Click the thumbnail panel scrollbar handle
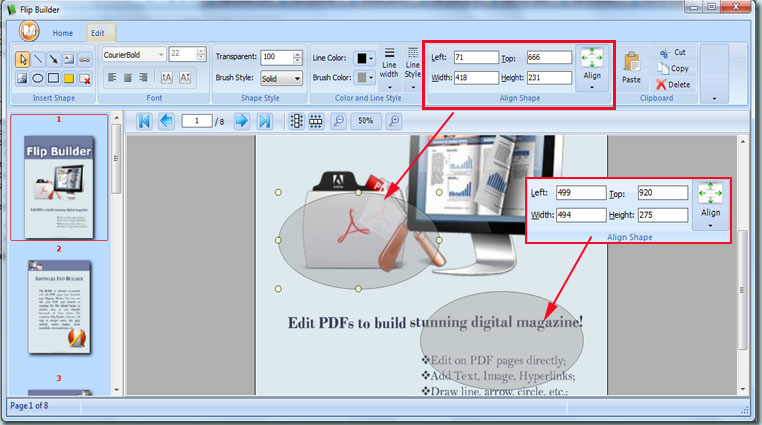Image resolution: width=762 pixels, height=425 pixels. point(116,159)
